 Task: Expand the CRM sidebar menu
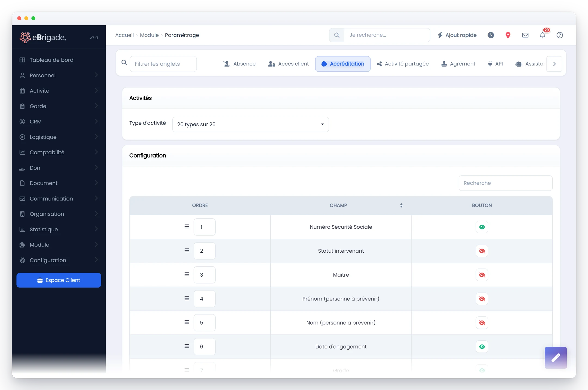coord(59,122)
